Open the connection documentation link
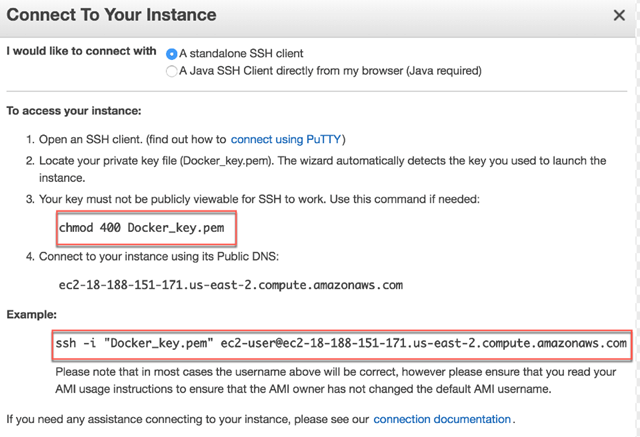 (442, 419)
